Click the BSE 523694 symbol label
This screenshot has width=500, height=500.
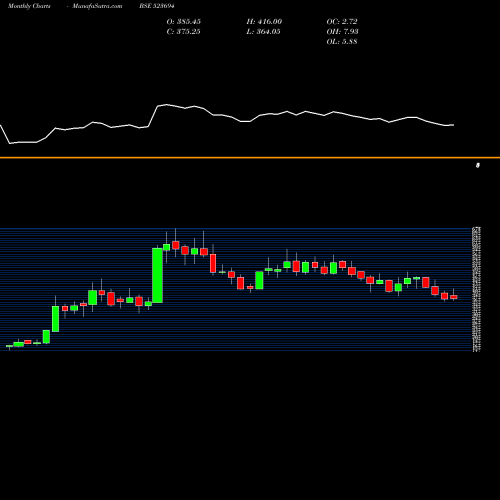pos(157,6)
